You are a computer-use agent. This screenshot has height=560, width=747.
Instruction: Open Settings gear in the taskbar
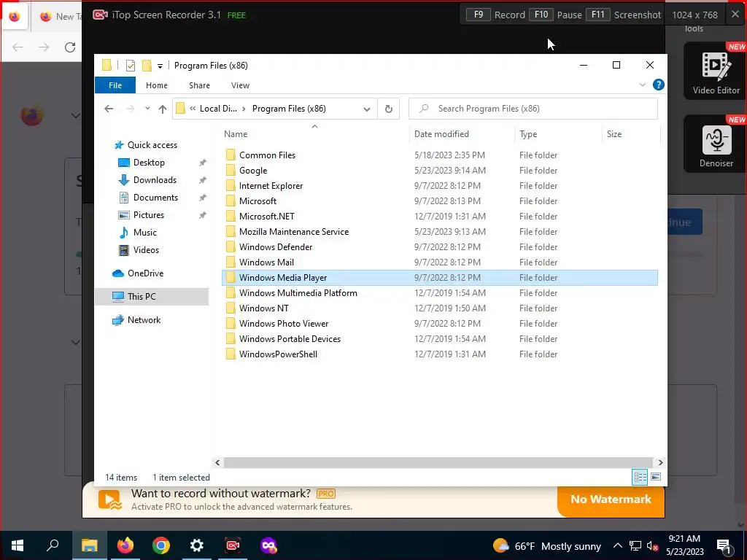tap(197, 545)
